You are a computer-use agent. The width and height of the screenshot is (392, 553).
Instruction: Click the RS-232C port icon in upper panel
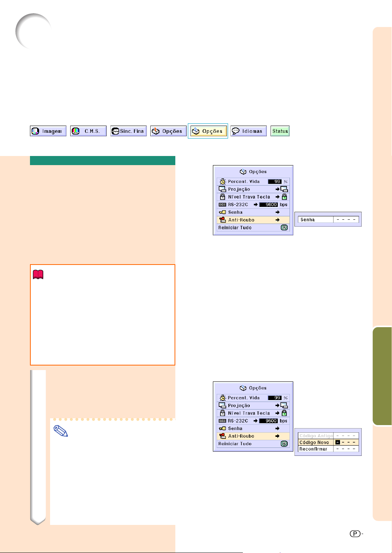pos(222,205)
